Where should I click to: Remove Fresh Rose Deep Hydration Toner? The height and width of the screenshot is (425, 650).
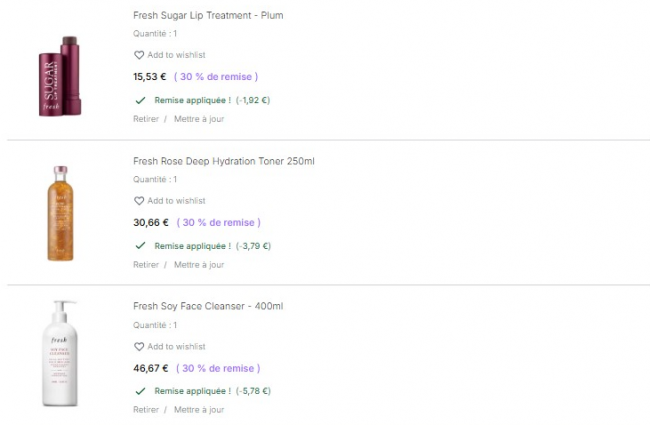pyautogui.click(x=146, y=265)
